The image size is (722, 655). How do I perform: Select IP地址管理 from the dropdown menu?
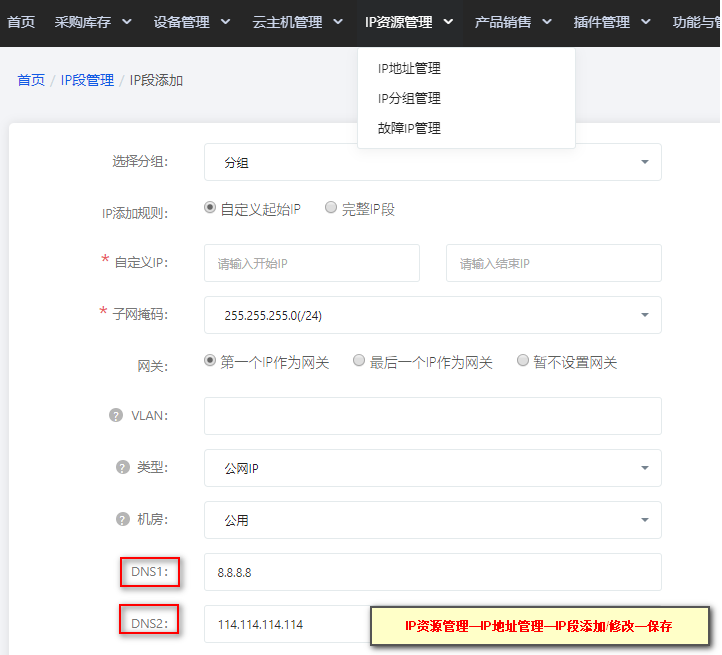pyautogui.click(x=409, y=68)
